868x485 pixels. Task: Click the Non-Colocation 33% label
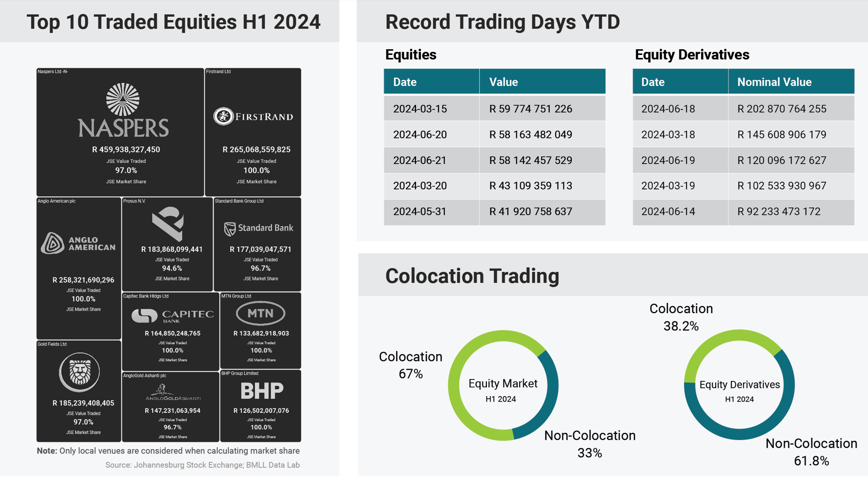590,444
